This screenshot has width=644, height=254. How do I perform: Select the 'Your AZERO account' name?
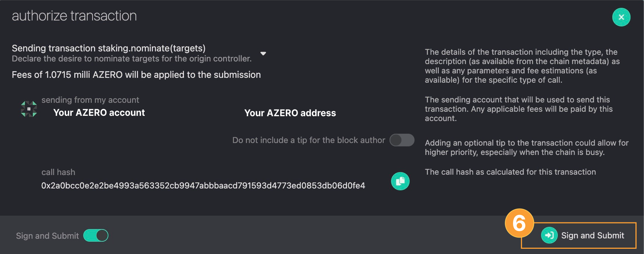pyautogui.click(x=99, y=112)
